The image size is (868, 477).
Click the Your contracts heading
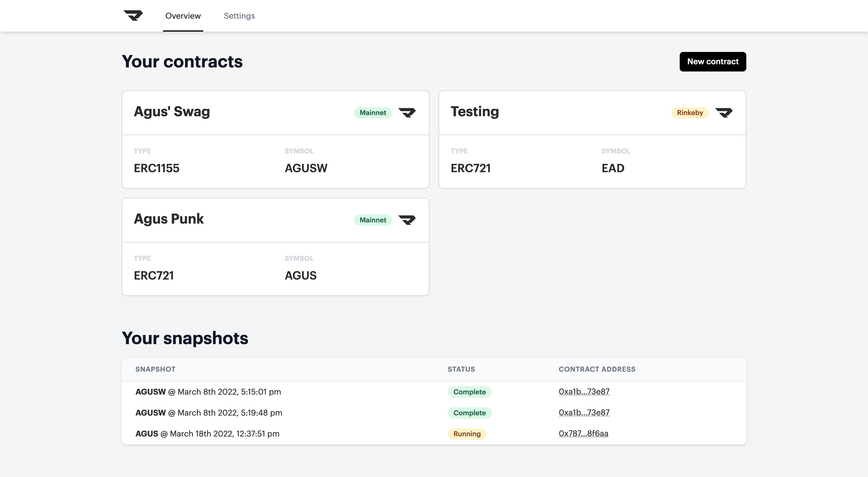(x=182, y=62)
